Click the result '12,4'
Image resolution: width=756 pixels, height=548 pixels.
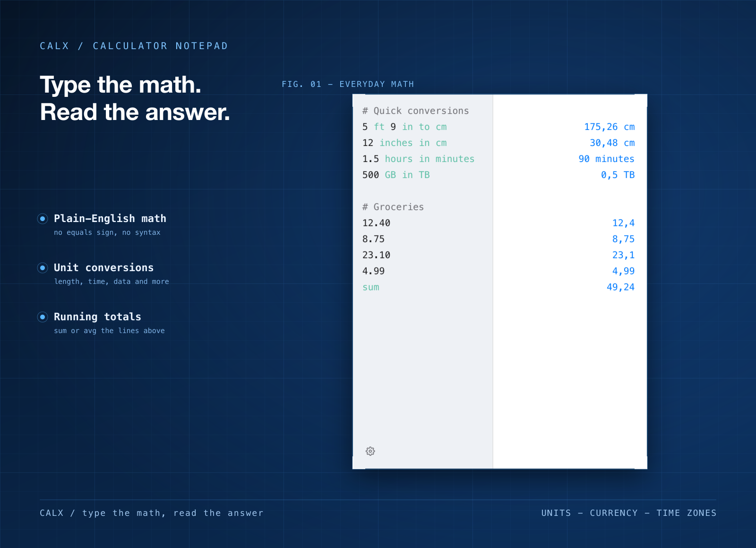624,223
